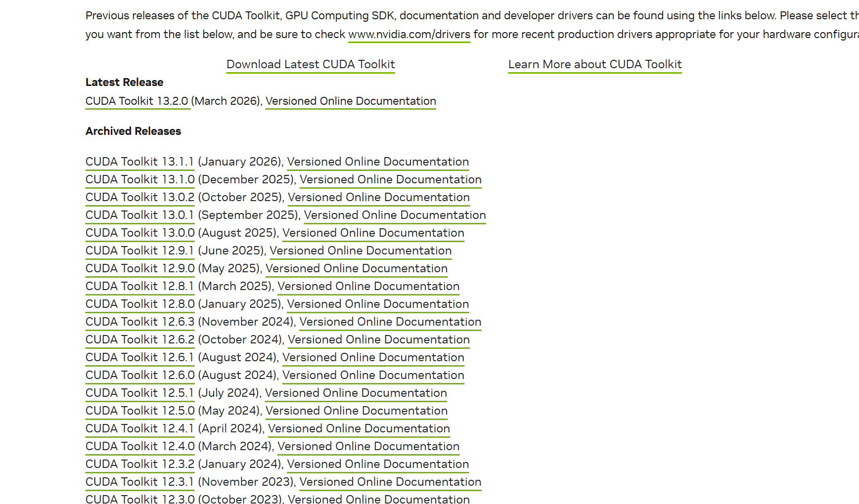Viewport: 859px width, 504px height.
Task: Open CUDA Toolkit 13.1.0 archive link
Action: tap(140, 180)
